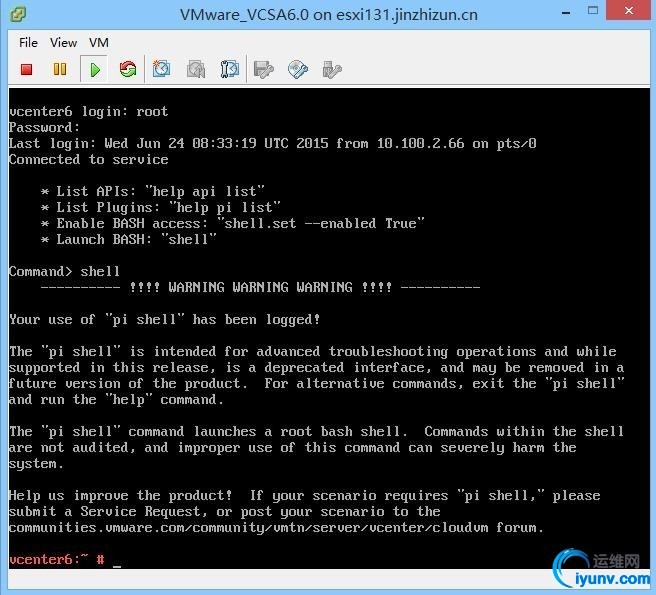
Task: Reset the VM with circular arrows icon
Action: (x=128, y=69)
